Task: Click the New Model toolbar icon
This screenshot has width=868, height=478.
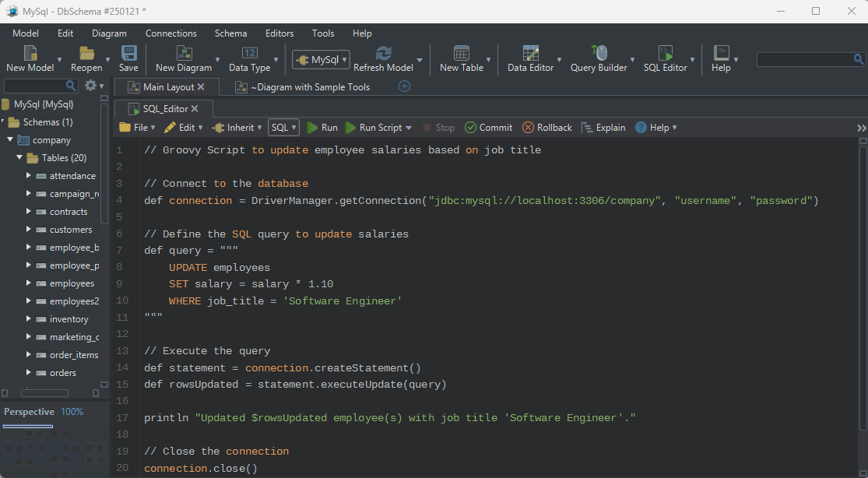Action: tap(30, 53)
